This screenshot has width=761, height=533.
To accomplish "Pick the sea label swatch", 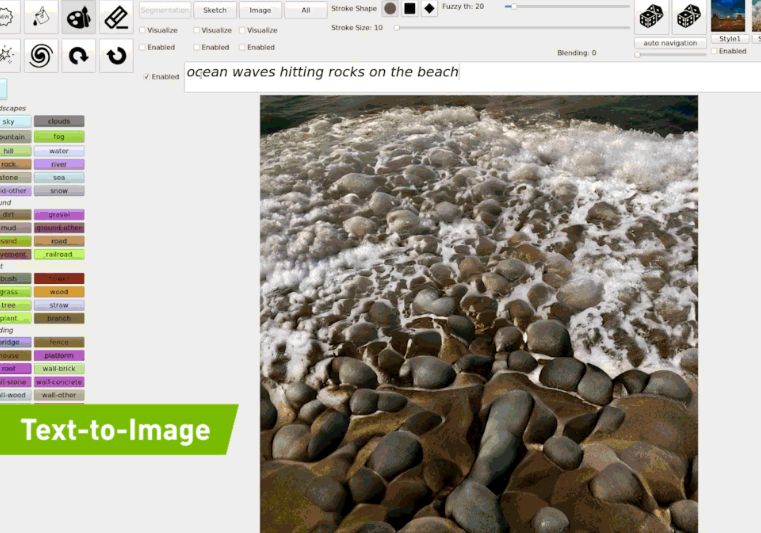I will (x=59, y=178).
